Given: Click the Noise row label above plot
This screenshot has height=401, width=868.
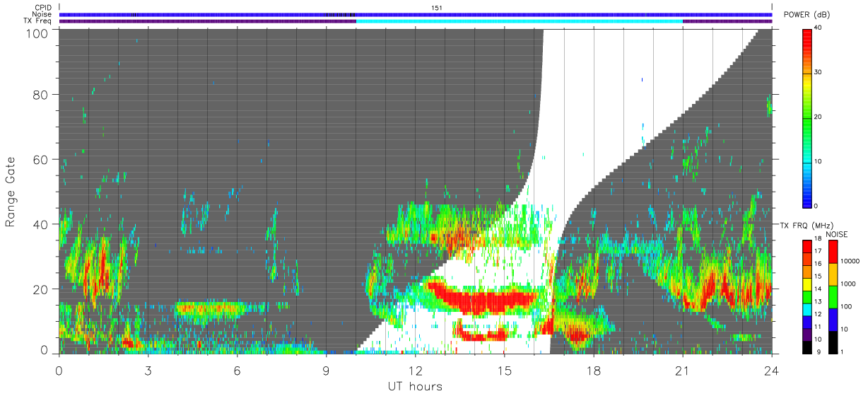Looking at the screenshot, I should (41, 14).
